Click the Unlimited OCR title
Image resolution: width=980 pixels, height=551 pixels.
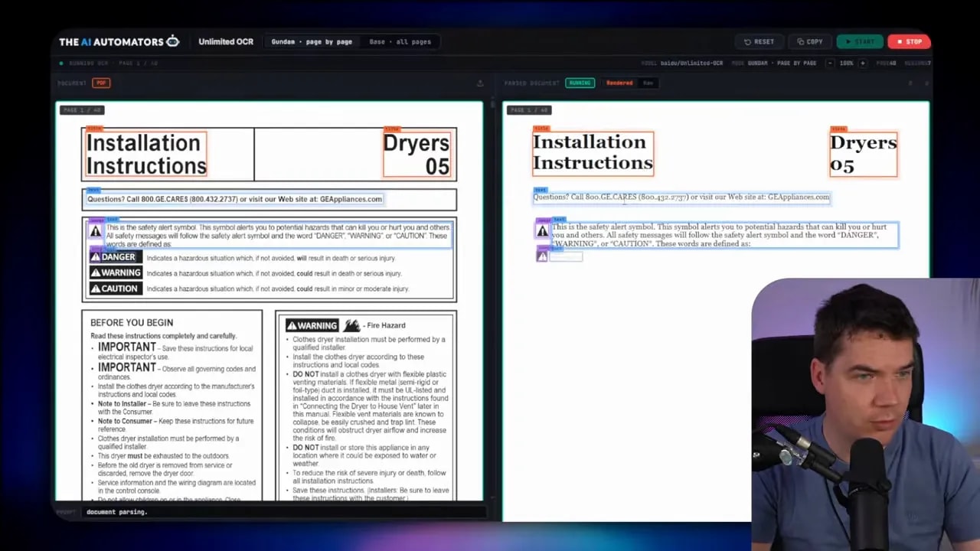(226, 41)
